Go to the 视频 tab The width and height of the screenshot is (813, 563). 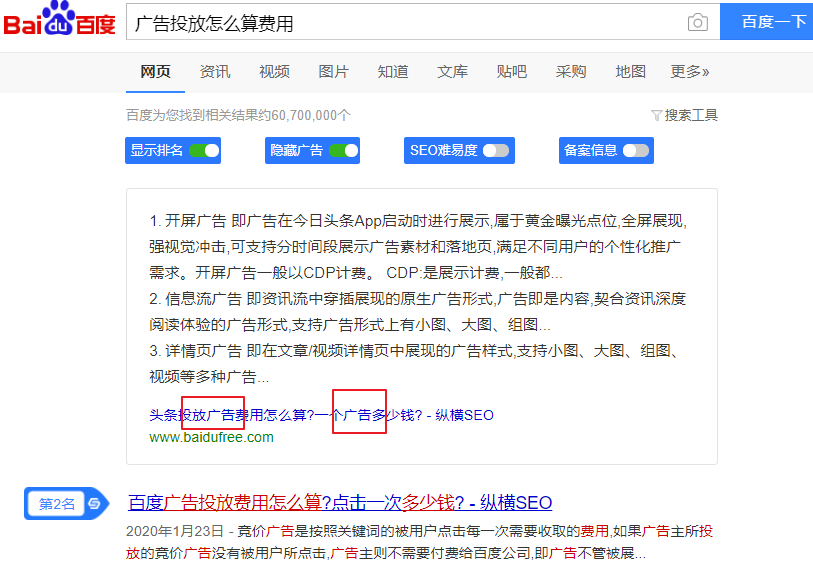[274, 72]
